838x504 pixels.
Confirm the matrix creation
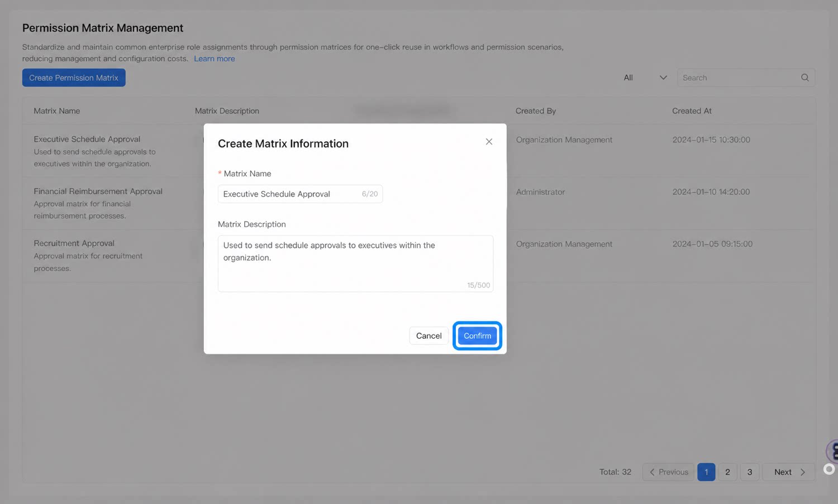[477, 335]
